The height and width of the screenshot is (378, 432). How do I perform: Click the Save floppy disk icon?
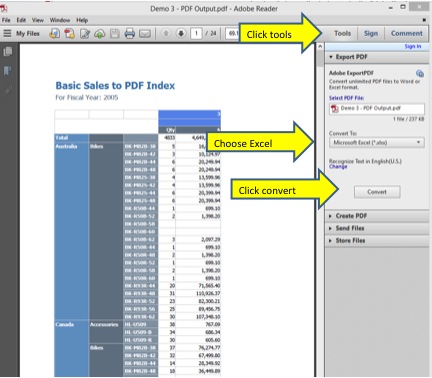pyautogui.click(x=115, y=33)
